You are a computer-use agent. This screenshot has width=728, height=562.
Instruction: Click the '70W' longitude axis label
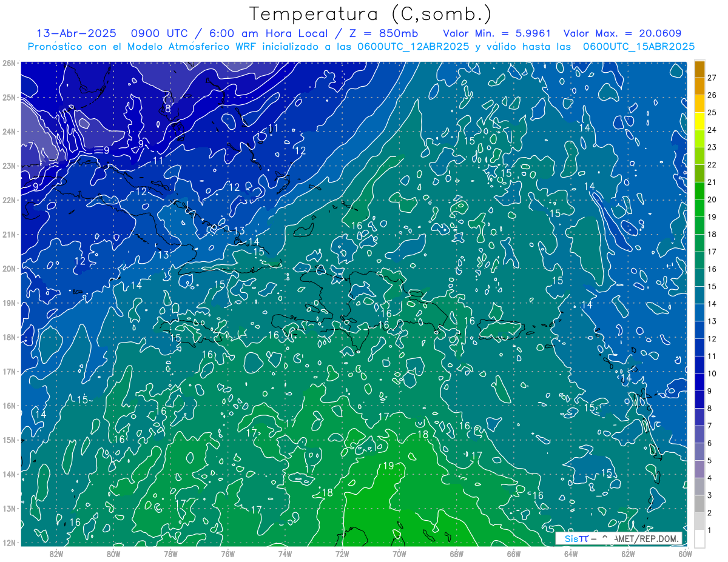click(x=399, y=554)
